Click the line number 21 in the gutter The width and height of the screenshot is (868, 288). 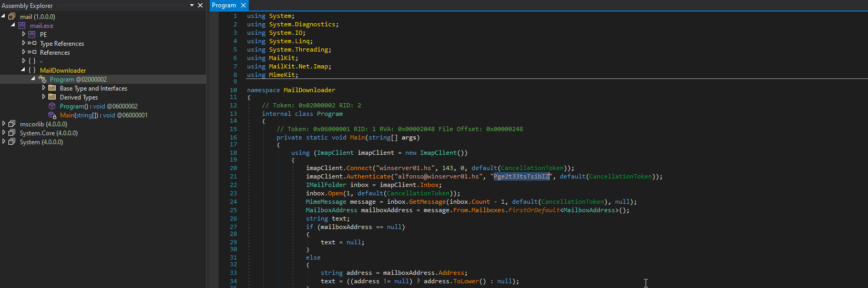(x=233, y=176)
